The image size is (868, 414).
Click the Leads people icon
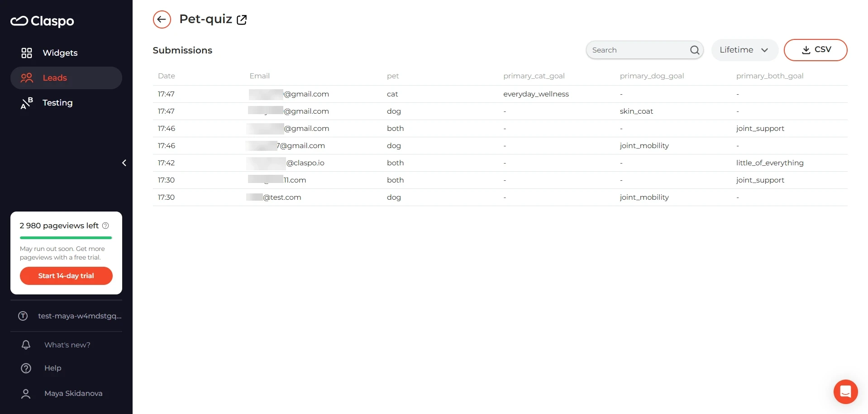click(x=27, y=78)
